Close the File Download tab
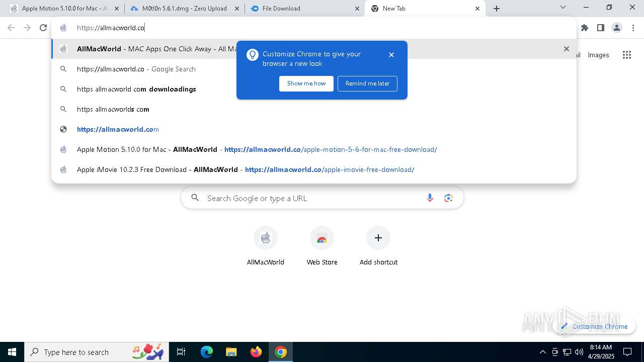644x362 pixels. (x=357, y=9)
